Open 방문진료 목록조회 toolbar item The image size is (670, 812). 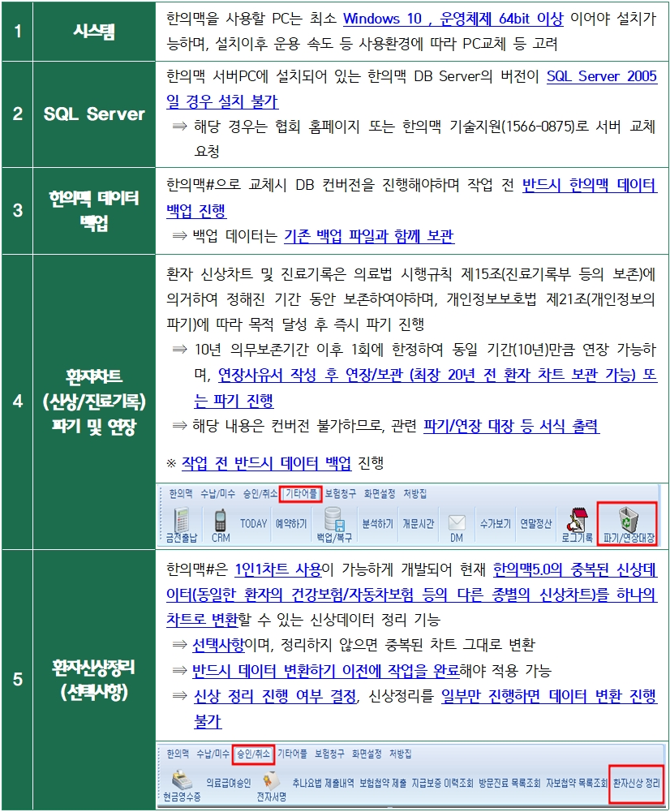point(509,783)
